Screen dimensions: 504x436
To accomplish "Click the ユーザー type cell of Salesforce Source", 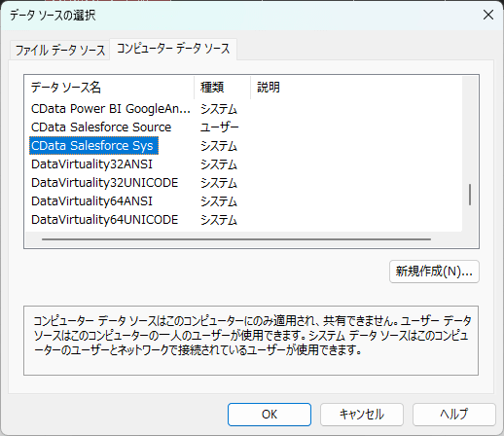I will pyautogui.click(x=219, y=127).
